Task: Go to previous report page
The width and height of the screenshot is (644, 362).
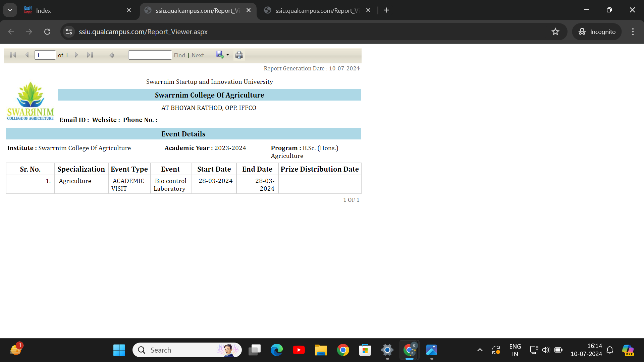Action: [x=27, y=55]
